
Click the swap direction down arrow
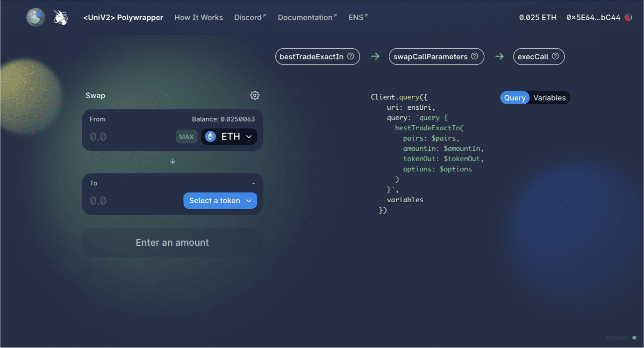172,161
